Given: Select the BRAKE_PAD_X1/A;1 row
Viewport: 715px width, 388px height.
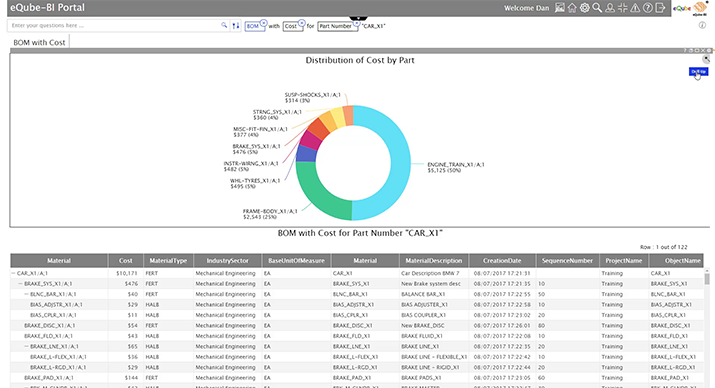Looking at the screenshot, I should point(357,378).
